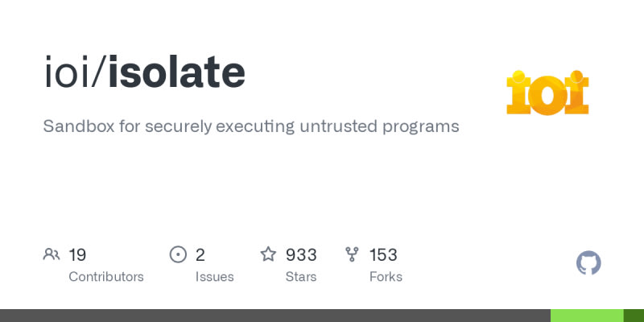Click the issue count 2

[x=200, y=255]
